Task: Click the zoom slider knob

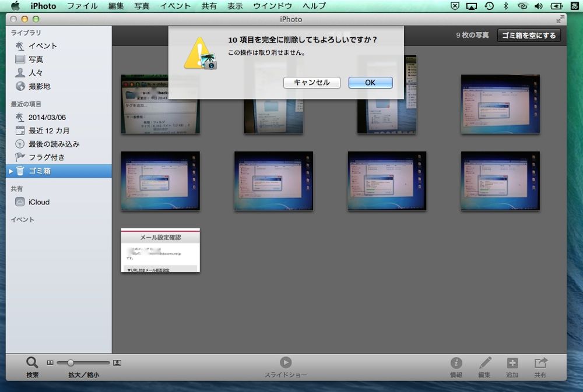Action: pyautogui.click(x=71, y=363)
